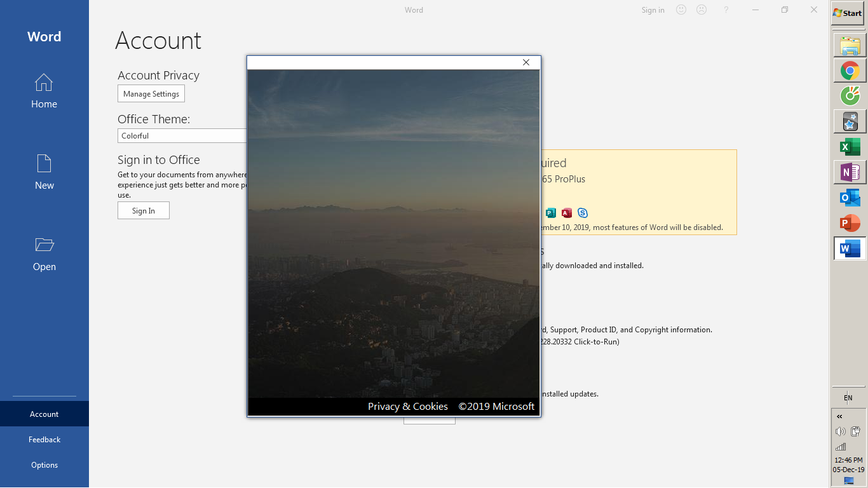
Task: Open Google Chrome from the taskbar
Action: 850,71
